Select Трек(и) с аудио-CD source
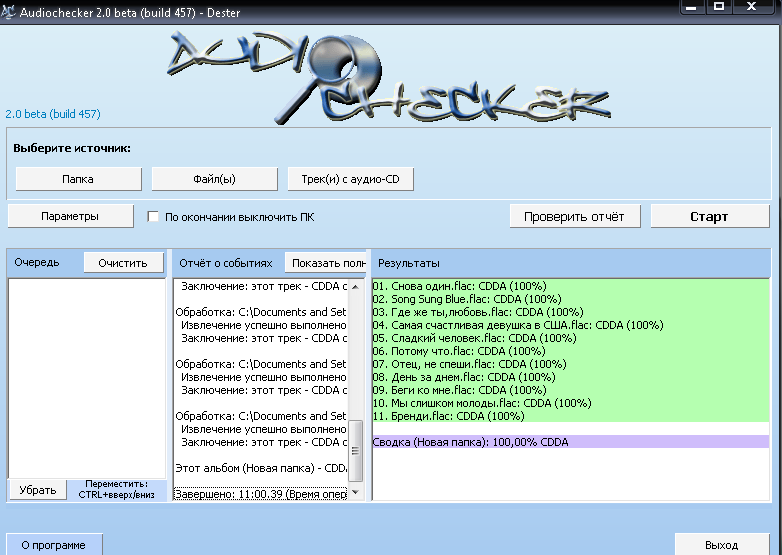782x555 pixels. 350,178
